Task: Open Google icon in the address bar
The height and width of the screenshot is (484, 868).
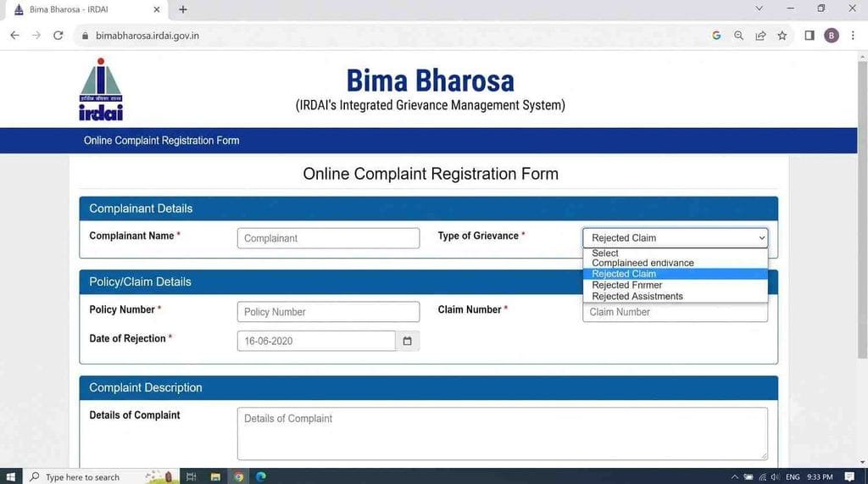Action: (716, 36)
